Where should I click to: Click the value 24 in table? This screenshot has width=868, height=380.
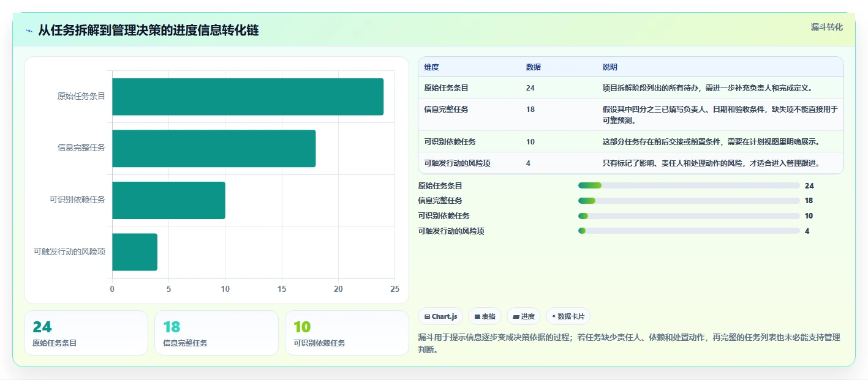[x=530, y=88]
